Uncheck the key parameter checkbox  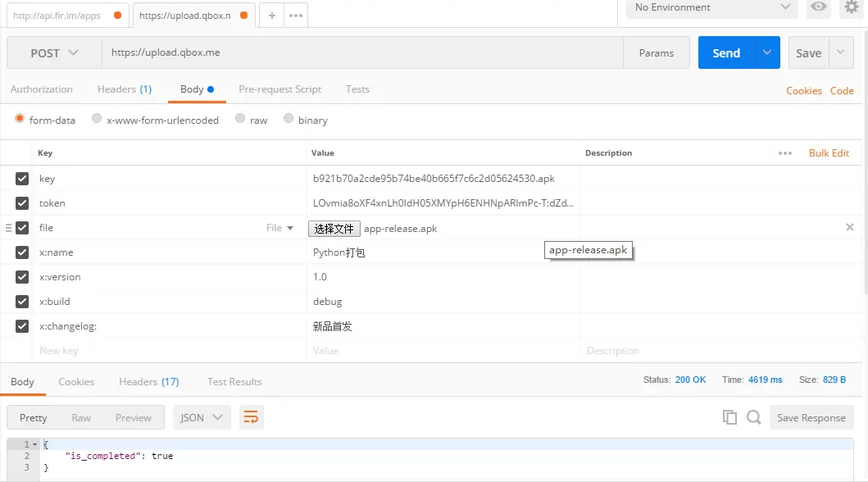point(22,179)
